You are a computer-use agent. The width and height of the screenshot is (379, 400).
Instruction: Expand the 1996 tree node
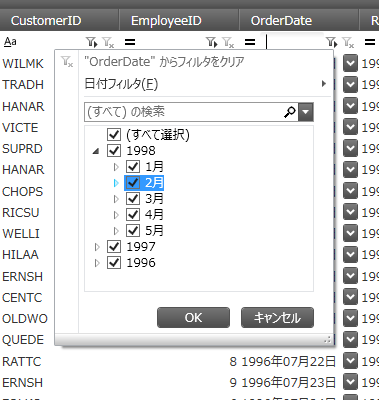(x=97, y=263)
